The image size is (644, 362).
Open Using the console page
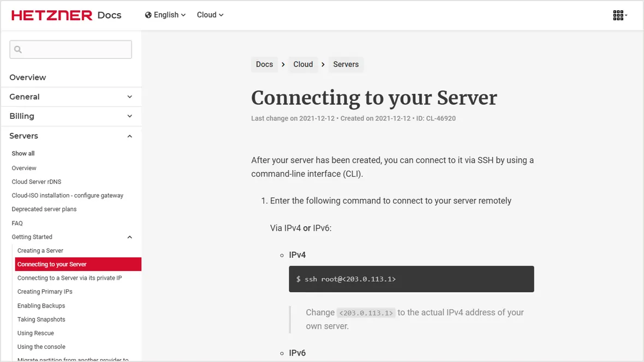point(41,347)
